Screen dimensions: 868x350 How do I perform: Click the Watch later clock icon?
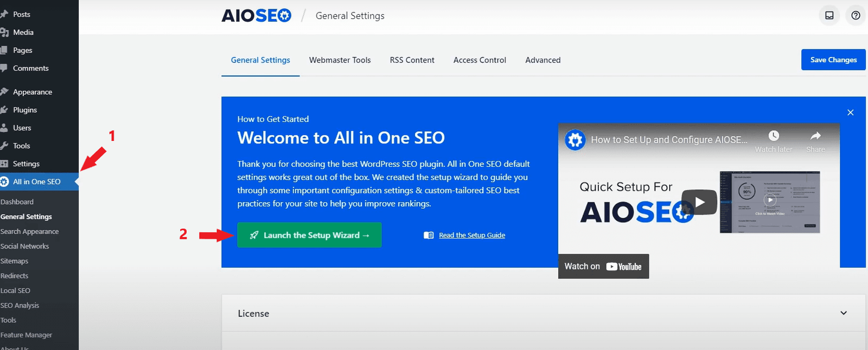tap(774, 136)
